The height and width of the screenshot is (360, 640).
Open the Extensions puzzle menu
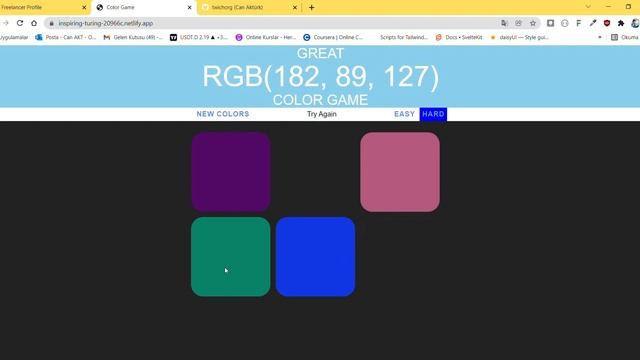click(621, 23)
